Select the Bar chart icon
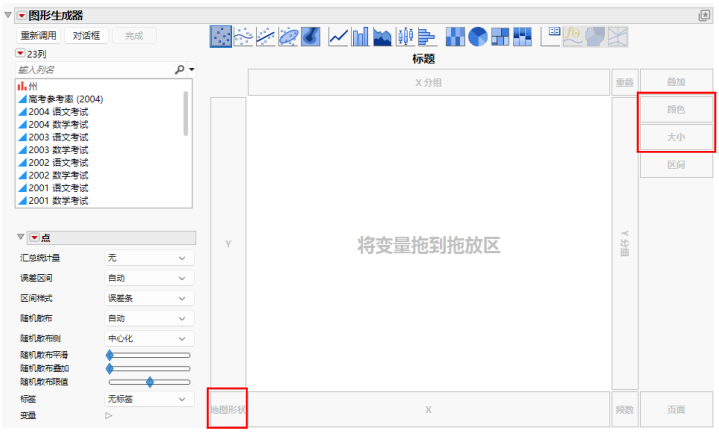This screenshot has height=435, width=719. (360, 36)
